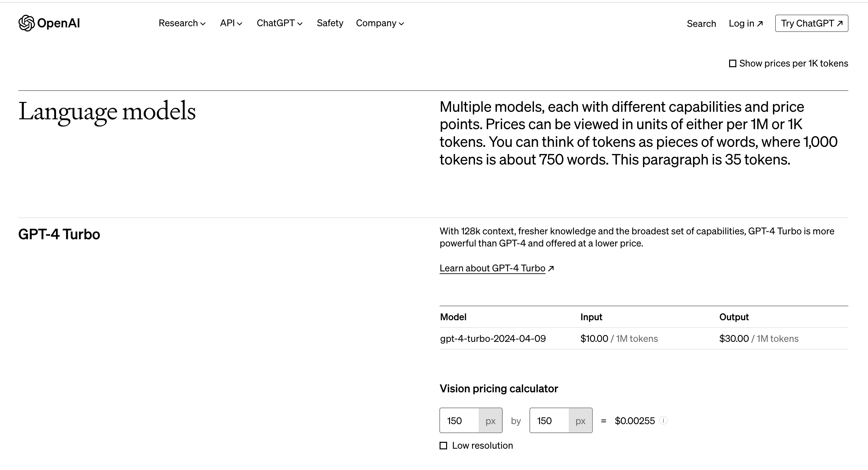Screen dimensions: 868x470
Task: Click the OpenAI logo
Action: [49, 23]
